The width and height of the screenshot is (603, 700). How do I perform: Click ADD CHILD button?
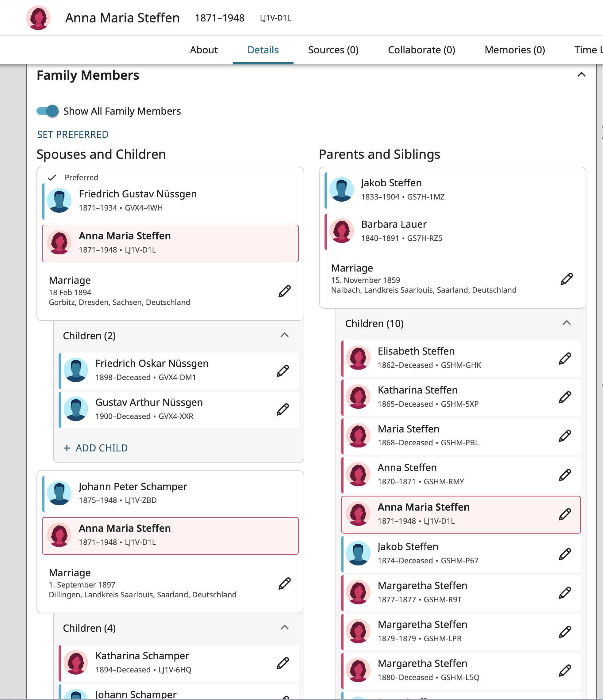[96, 448]
